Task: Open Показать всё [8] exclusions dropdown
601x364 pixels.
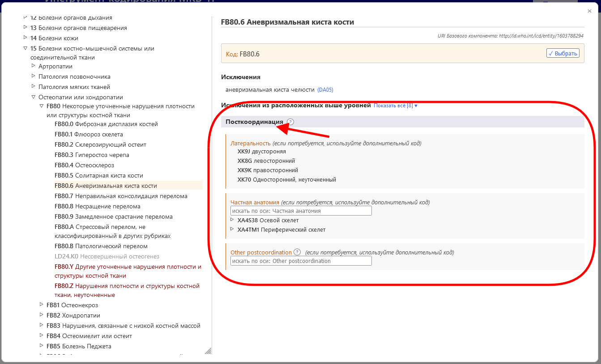Action: pos(396,106)
